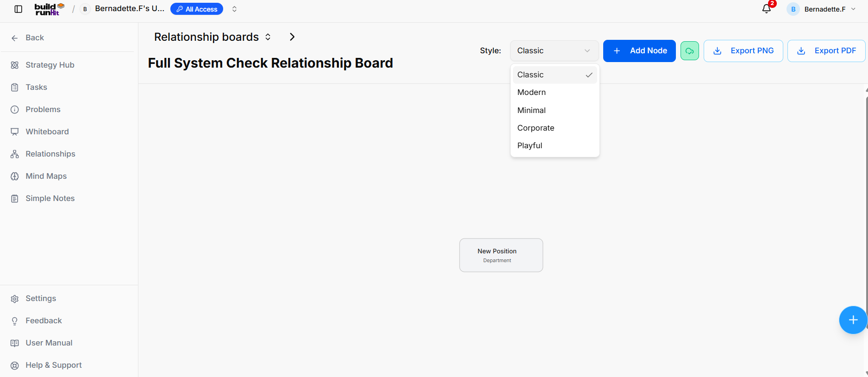The height and width of the screenshot is (377, 868).
Task: Expand the arrow next to Relationship boards
Action: pyautogui.click(x=292, y=37)
